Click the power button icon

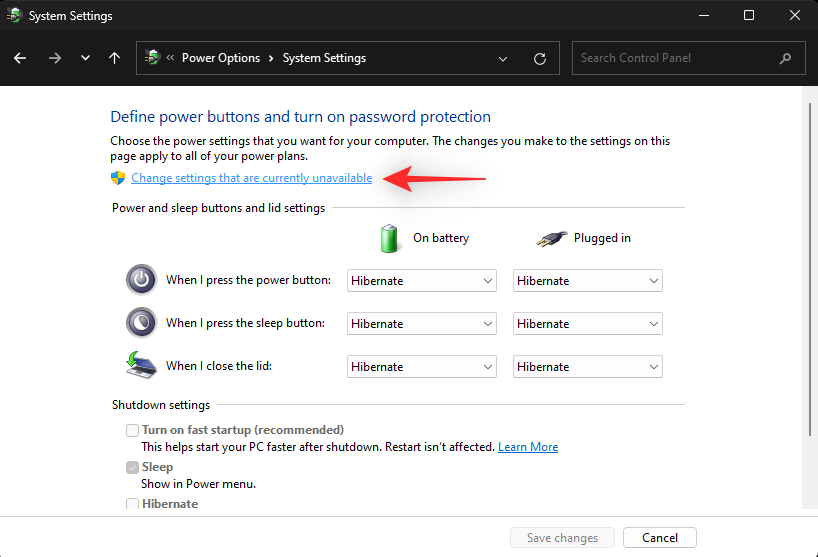[141, 280]
